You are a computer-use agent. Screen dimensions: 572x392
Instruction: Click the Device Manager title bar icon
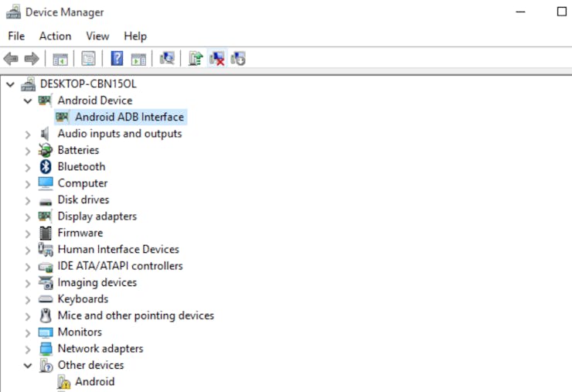(x=13, y=12)
